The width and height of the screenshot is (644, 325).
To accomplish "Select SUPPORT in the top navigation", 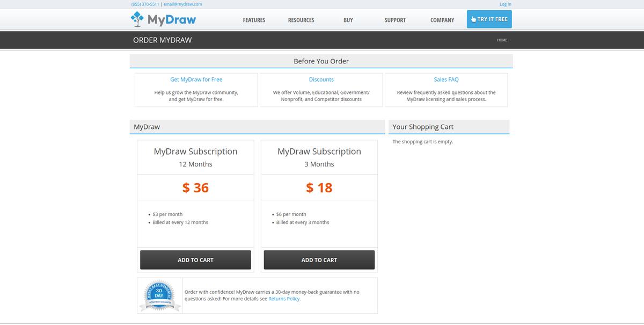I will [395, 20].
